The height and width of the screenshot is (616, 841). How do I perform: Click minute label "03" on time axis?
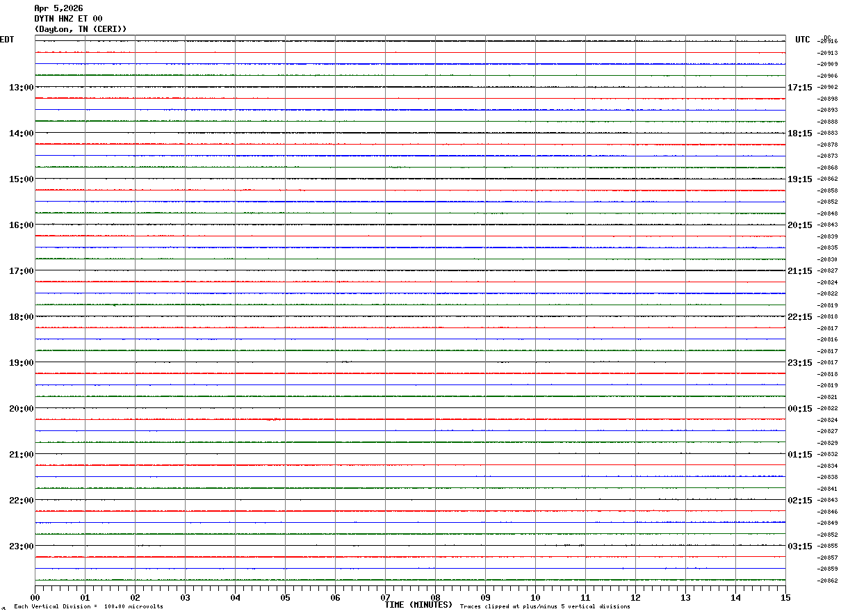(x=186, y=598)
